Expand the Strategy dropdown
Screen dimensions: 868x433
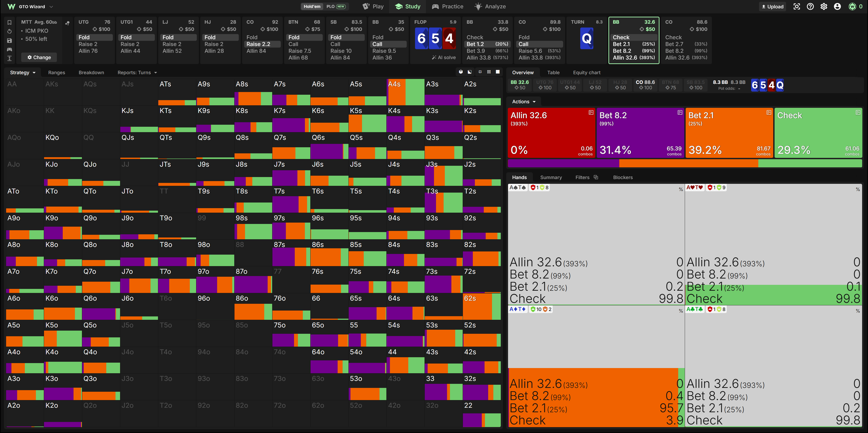tap(23, 72)
